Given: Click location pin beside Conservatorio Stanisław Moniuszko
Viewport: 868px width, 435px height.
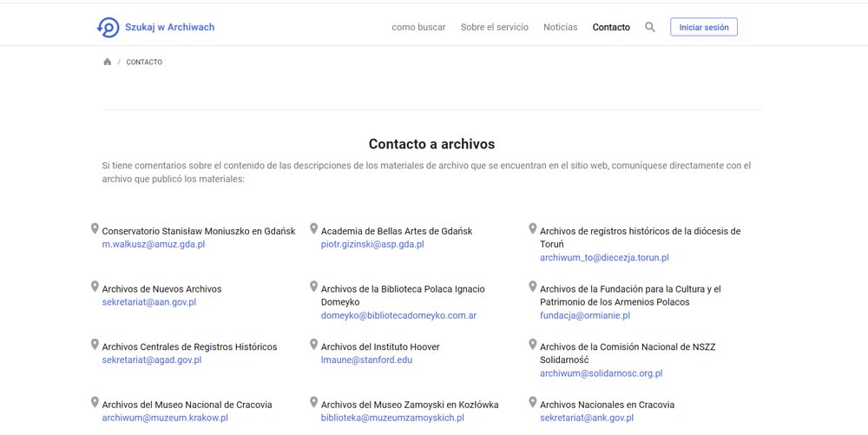Looking at the screenshot, I should tap(95, 228).
